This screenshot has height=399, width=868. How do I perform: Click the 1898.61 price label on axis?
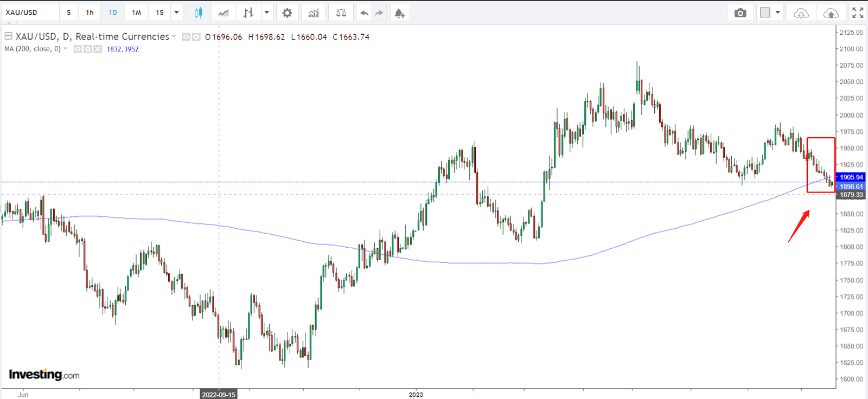[851, 186]
